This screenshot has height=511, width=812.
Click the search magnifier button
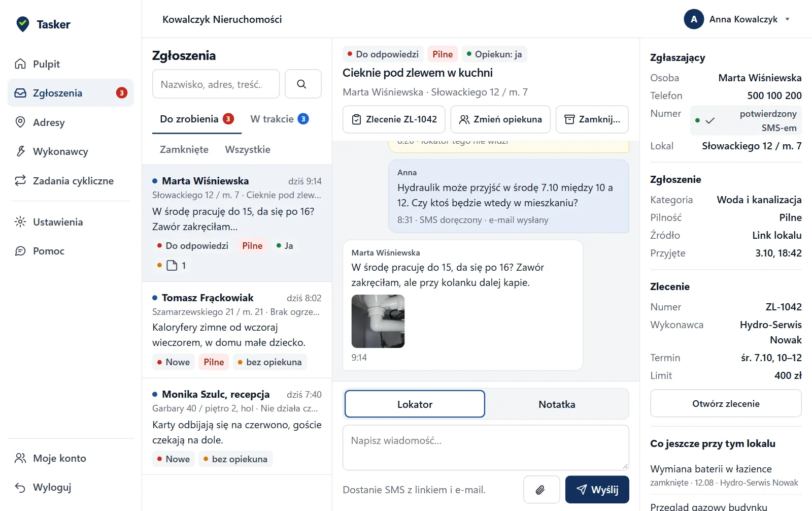point(303,84)
